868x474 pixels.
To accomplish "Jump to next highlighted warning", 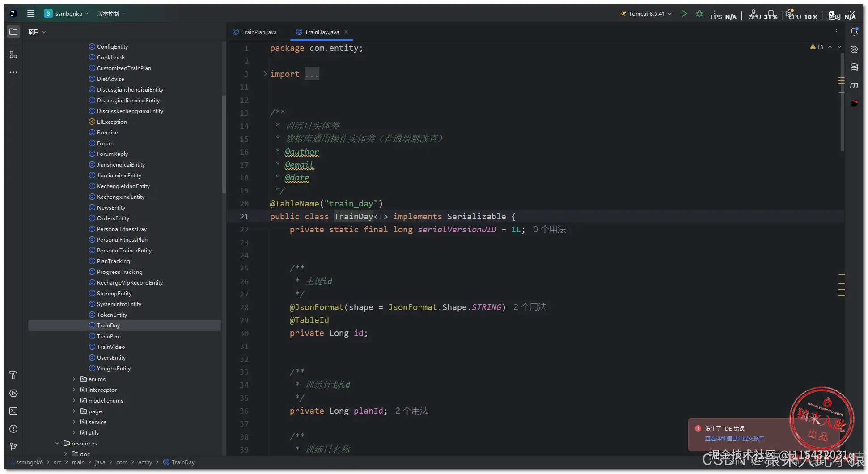I will 839,47.
